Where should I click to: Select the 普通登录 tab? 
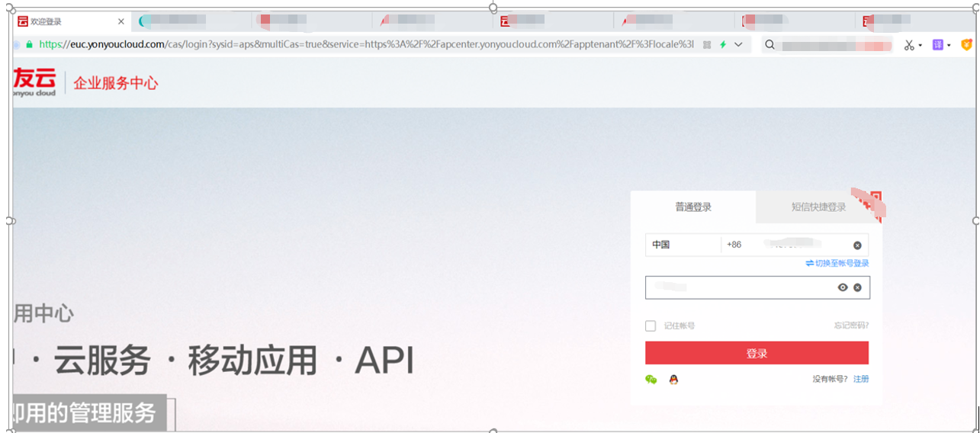693,207
